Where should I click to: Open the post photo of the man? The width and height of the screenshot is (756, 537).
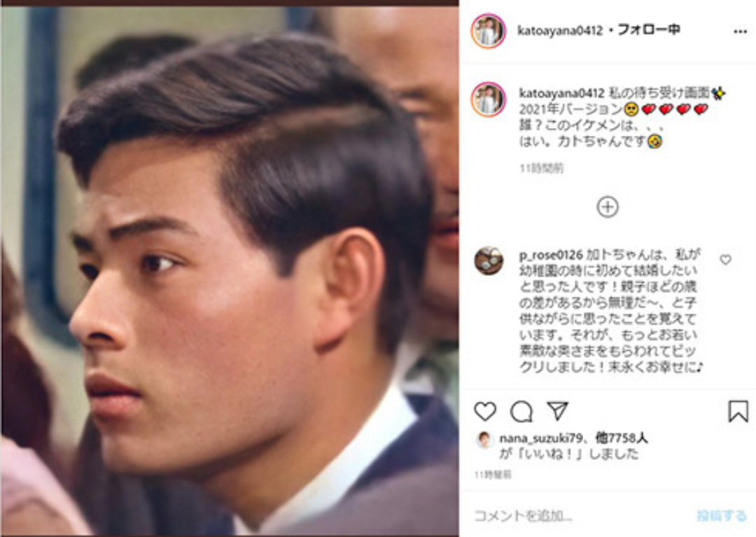[x=230, y=272]
